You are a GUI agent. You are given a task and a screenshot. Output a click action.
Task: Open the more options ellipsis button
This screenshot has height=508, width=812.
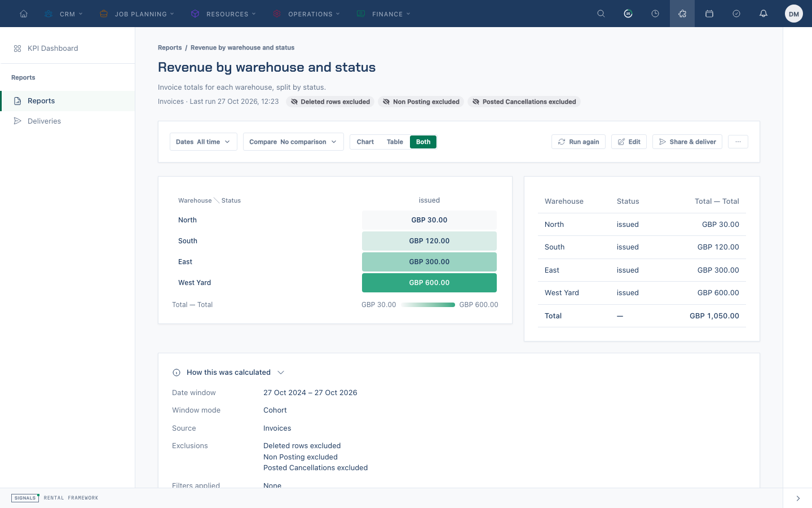[738, 142]
